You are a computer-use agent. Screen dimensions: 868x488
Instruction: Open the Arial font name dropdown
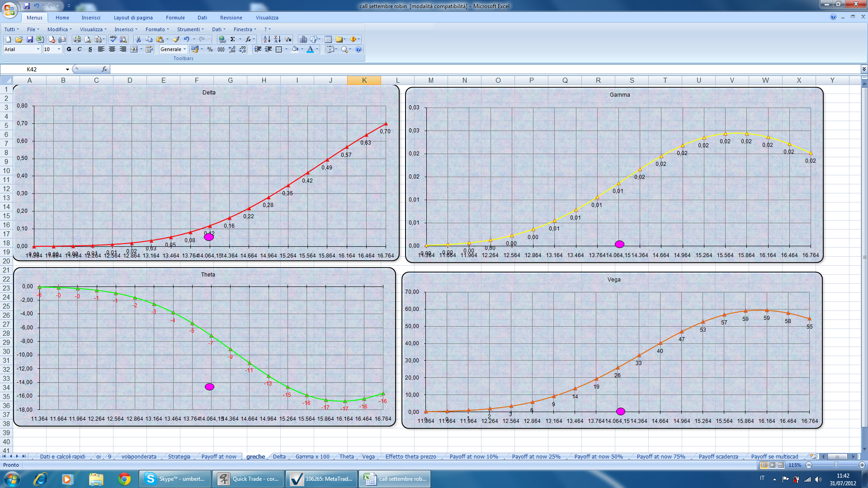pos(38,49)
